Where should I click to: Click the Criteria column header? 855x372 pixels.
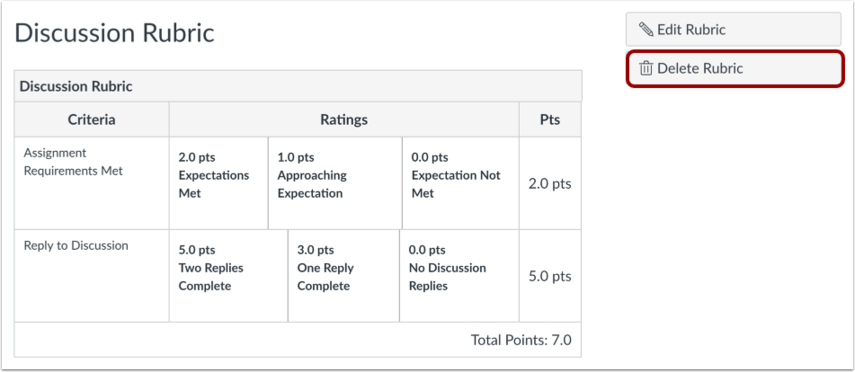(92, 119)
